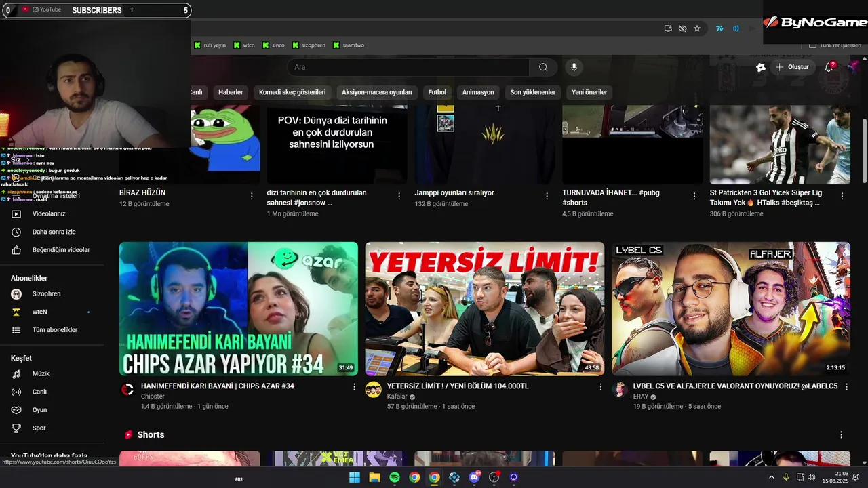Click the crossed-out eye icon in address bar
Image resolution: width=868 pixels, height=488 pixels.
pyautogui.click(x=683, y=28)
